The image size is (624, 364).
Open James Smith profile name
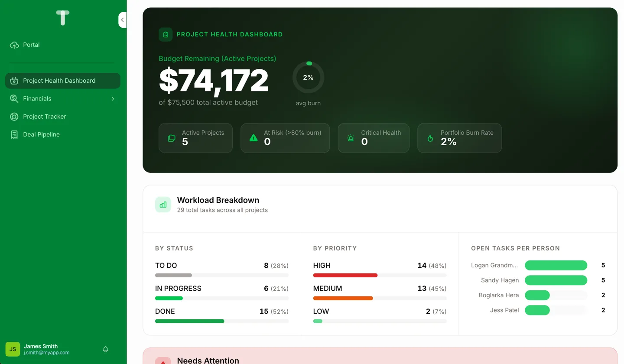pos(41,346)
